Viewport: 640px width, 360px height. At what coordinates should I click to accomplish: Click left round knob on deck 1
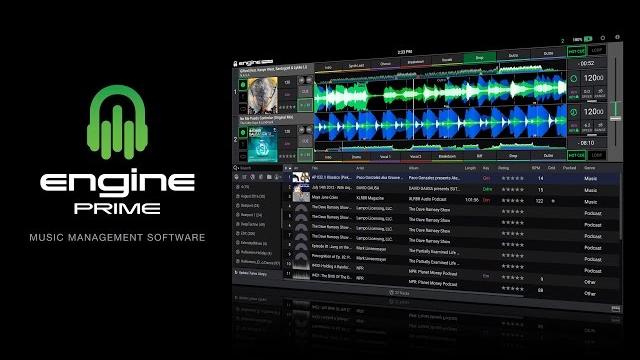coord(302,80)
